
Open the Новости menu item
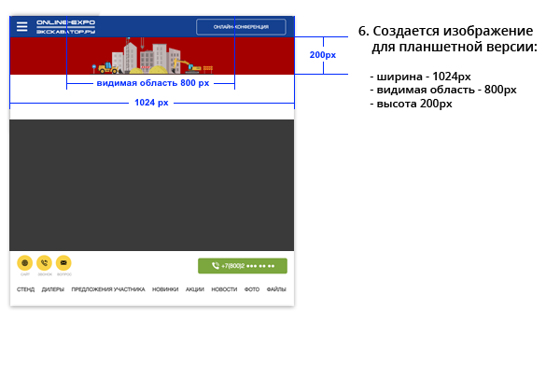point(224,289)
